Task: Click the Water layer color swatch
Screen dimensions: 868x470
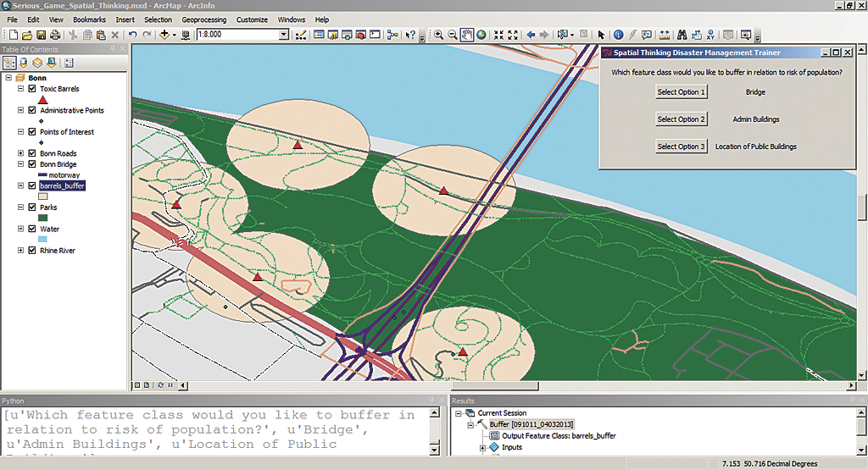Action: coord(43,240)
